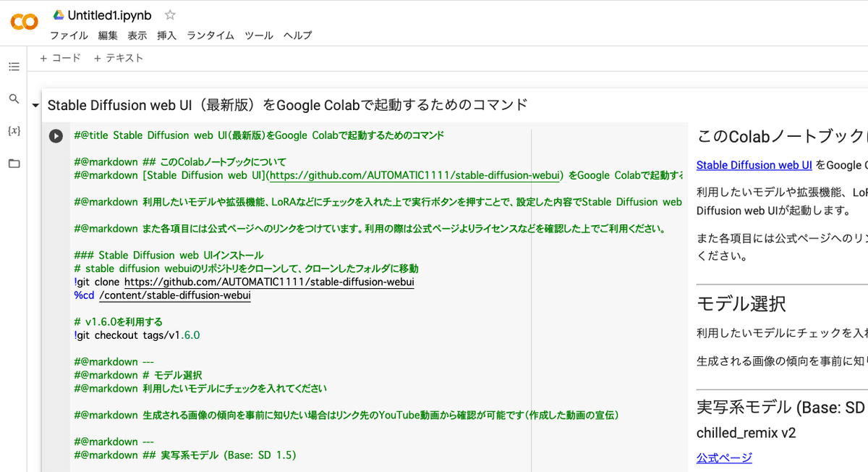Open the 表示 menu

(137, 35)
